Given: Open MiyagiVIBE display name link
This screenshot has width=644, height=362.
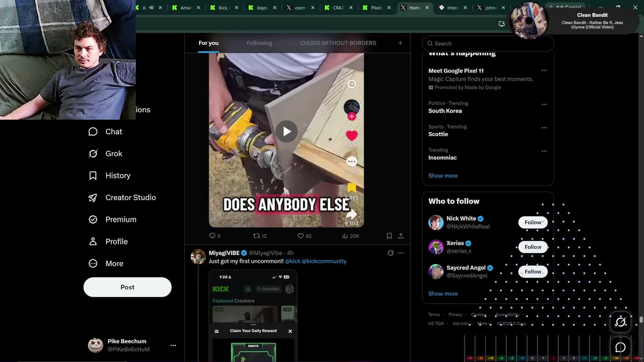Looking at the screenshot, I should (x=224, y=253).
